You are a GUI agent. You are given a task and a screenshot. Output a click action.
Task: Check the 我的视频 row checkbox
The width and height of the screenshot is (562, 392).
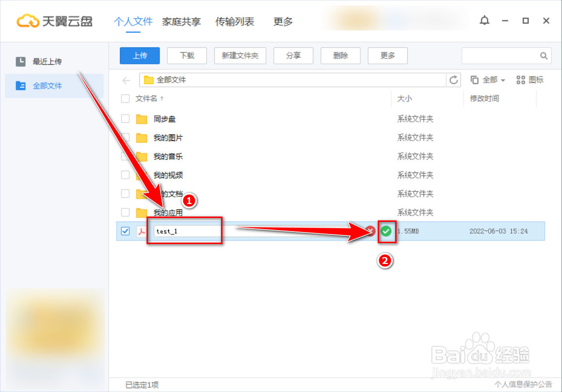(125, 175)
